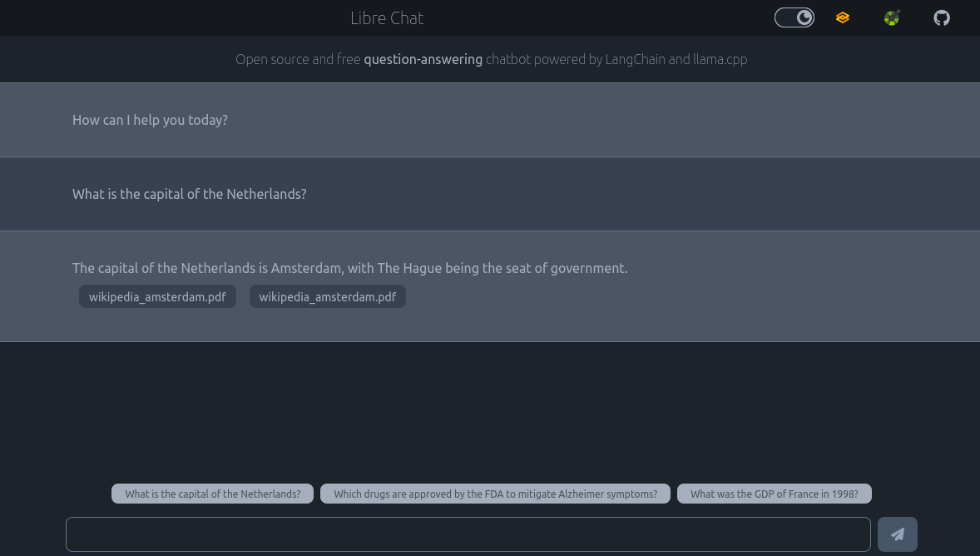
Task: Click the moon icon inside the theme switch
Action: 804,17
